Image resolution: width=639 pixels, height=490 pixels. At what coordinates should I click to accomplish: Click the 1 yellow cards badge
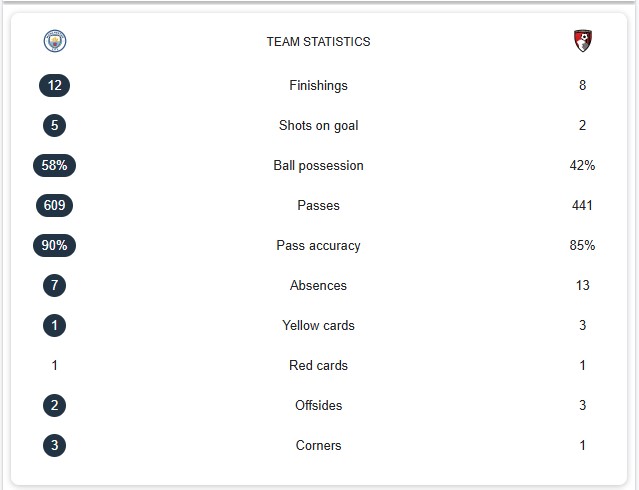(55, 325)
